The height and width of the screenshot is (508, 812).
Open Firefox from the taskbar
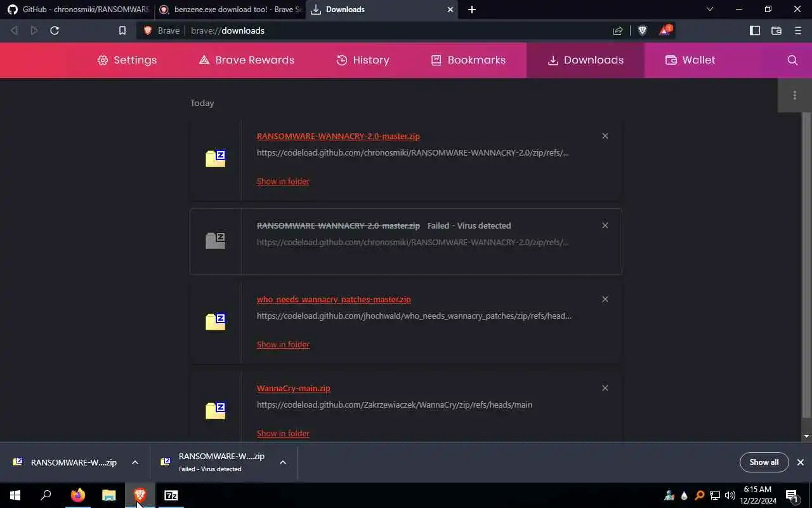(x=78, y=495)
